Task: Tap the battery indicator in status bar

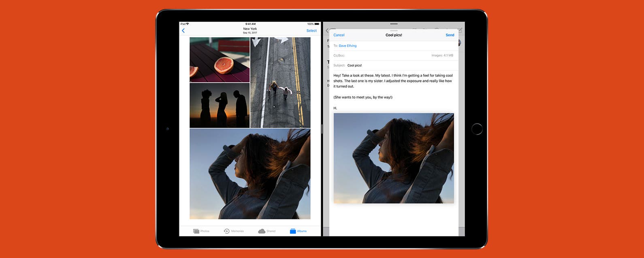Action: (x=317, y=24)
